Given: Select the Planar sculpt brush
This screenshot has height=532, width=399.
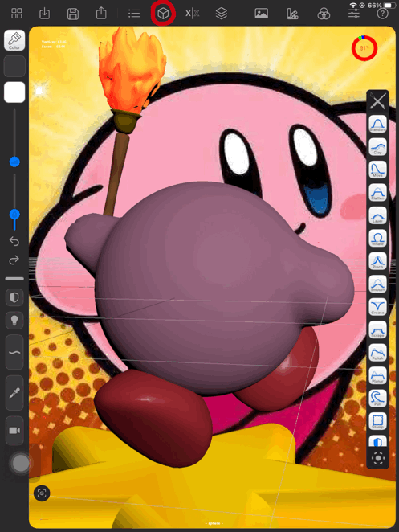Looking at the screenshot, I should pyautogui.click(x=377, y=375).
